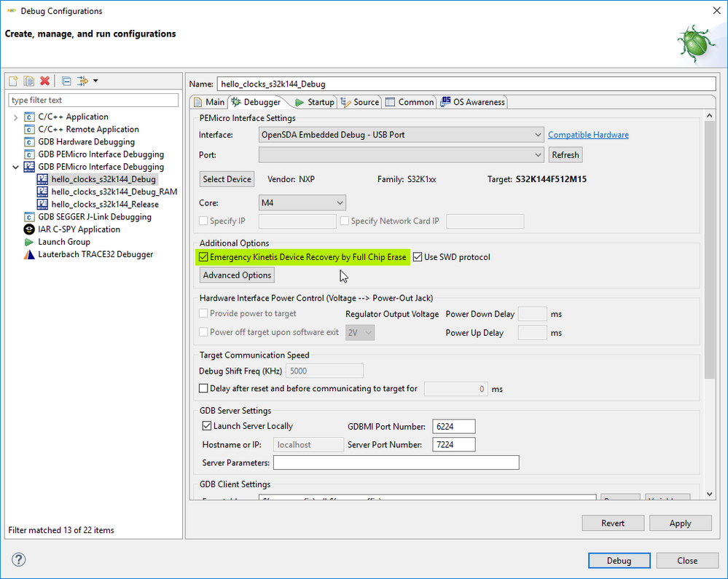Click the Hostname or IP localhost field
Image resolution: width=728 pixels, height=579 pixels.
(308, 444)
